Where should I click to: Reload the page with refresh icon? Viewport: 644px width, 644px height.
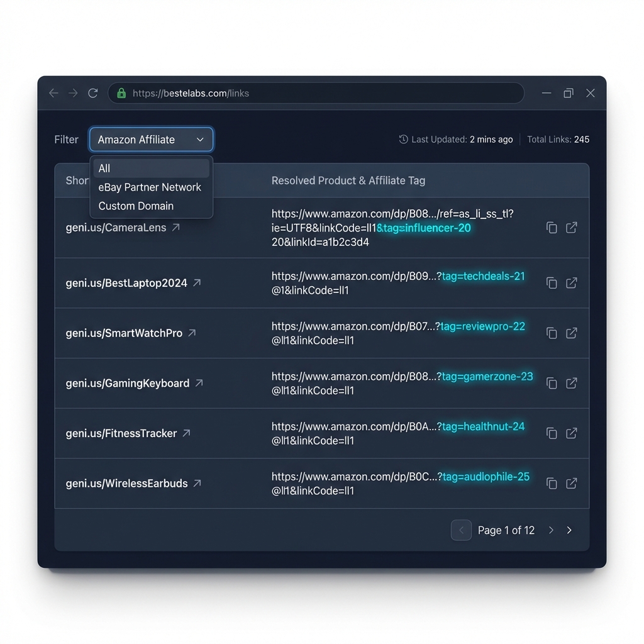[x=92, y=92]
